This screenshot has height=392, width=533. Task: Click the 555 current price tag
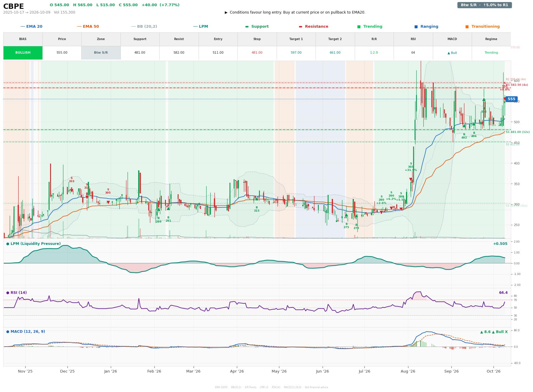pos(511,99)
